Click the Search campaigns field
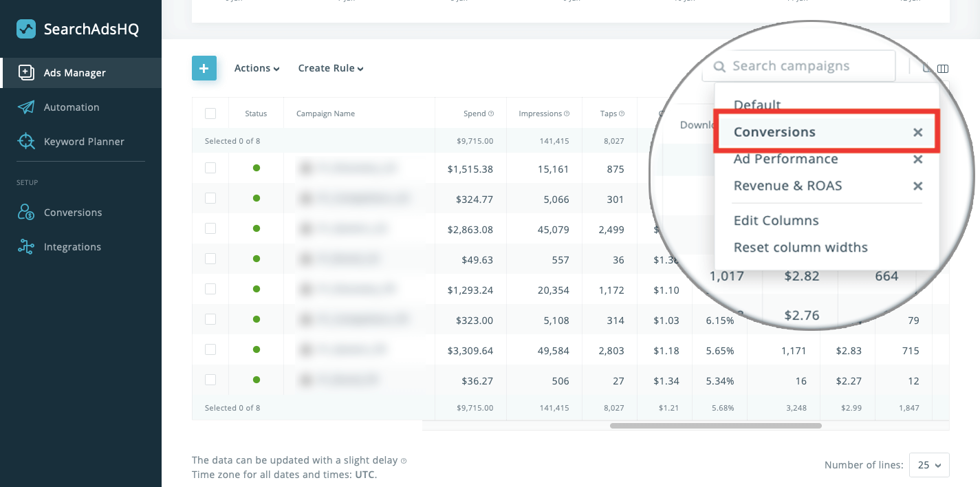This screenshot has height=487, width=980. 798,65
